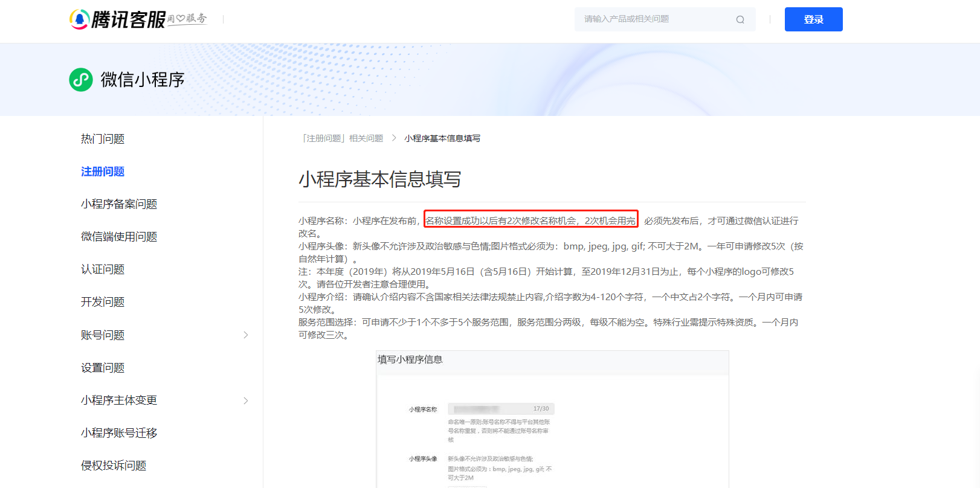The image size is (980, 488).
Task: Click the paragraph starting 服务范围选择
Action: coord(549,329)
